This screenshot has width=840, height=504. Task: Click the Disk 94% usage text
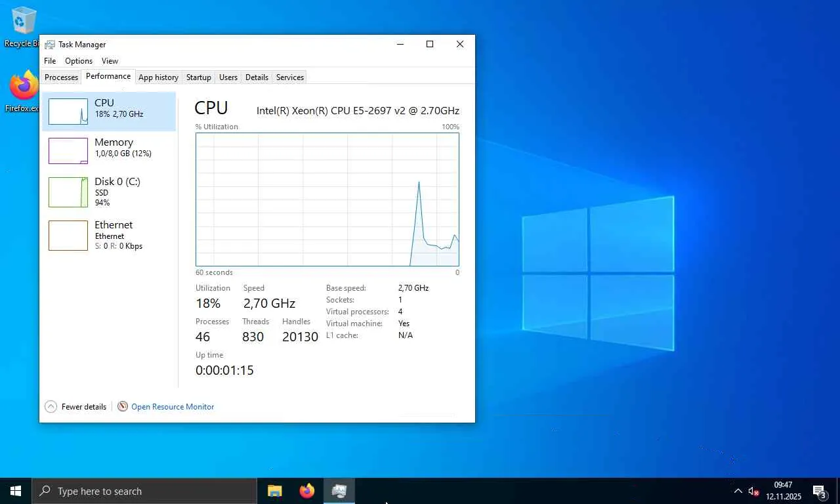[x=102, y=203]
